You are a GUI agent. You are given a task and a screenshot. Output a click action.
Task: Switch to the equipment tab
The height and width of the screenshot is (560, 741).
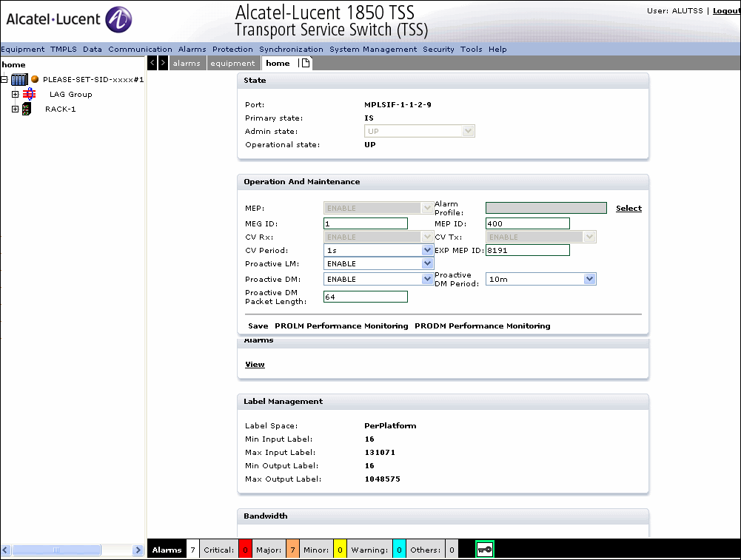coord(232,64)
